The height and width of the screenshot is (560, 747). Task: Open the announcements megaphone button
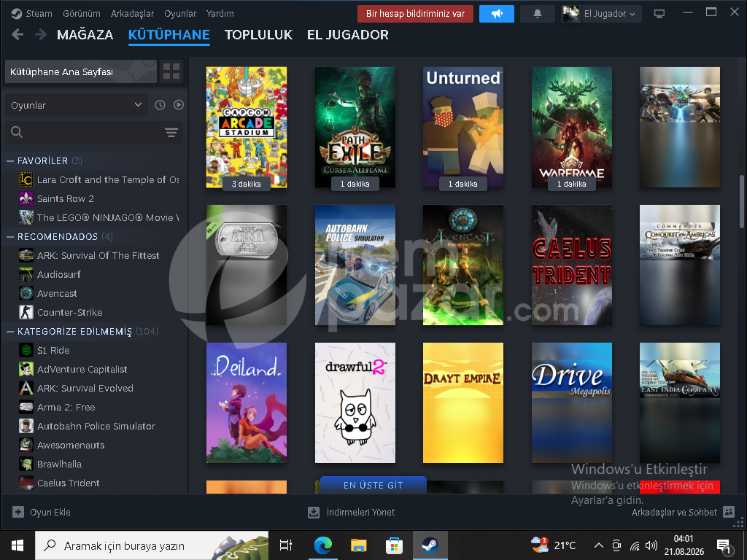tap(496, 14)
